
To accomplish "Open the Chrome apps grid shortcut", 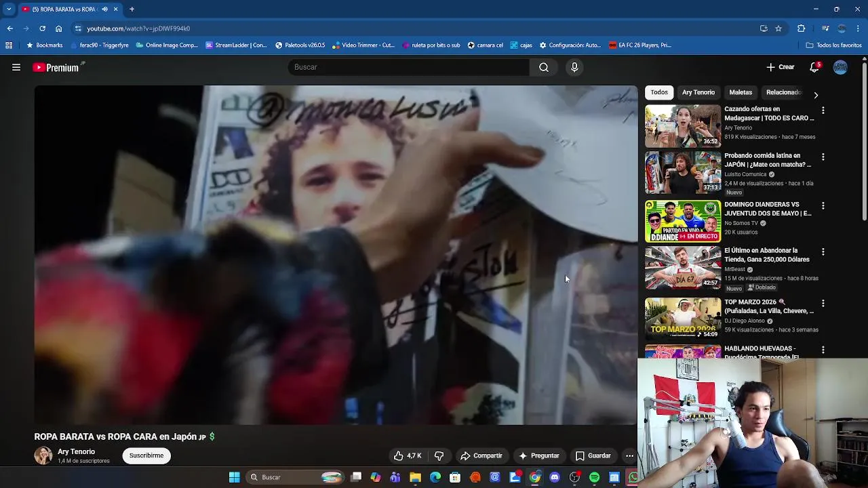I will [x=9, y=45].
